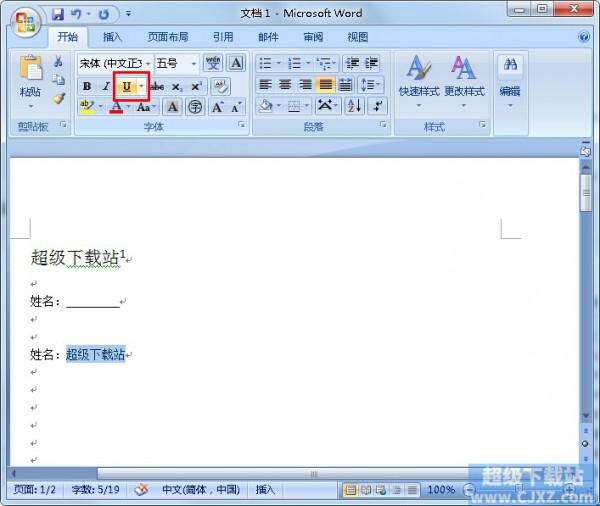Open the font size 五号 dropdown
600x506 pixels.
[x=194, y=64]
